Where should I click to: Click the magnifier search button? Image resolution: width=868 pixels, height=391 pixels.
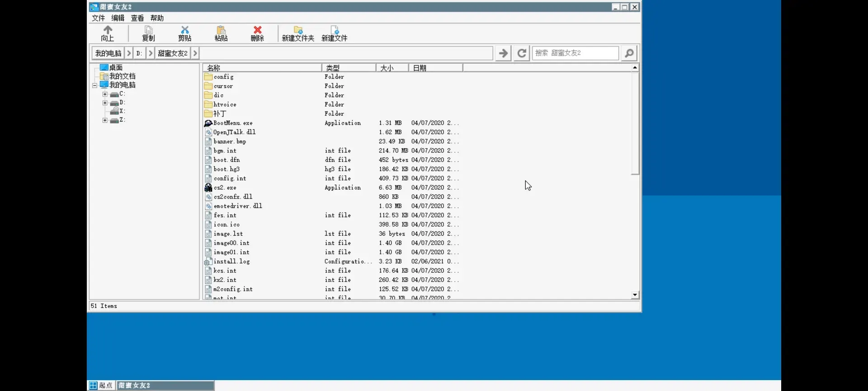pos(629,53)
